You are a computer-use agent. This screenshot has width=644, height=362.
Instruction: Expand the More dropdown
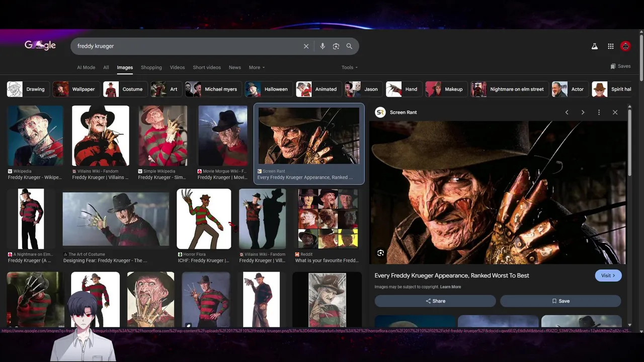tap(257, 67)
